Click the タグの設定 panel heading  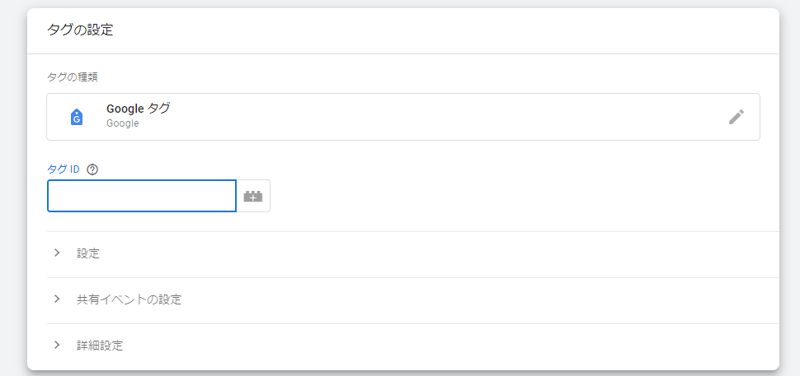[x=80, y=30]
